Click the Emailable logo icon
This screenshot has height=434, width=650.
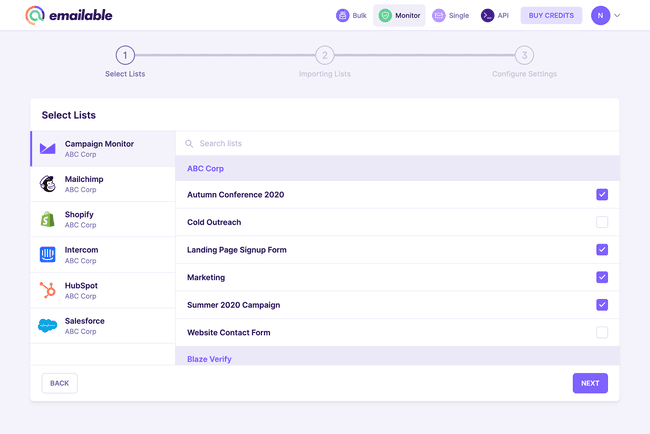pyautogui.click(x=36, y=15)
